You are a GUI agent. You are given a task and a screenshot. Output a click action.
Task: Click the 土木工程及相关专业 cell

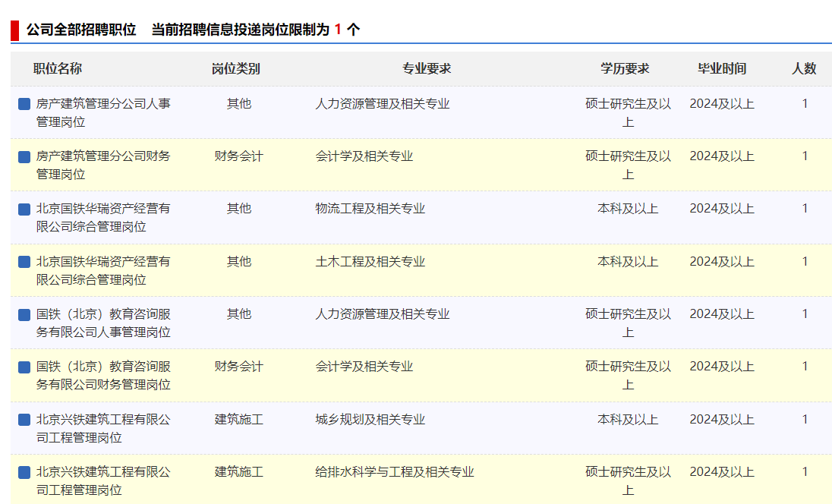(370, 262)
